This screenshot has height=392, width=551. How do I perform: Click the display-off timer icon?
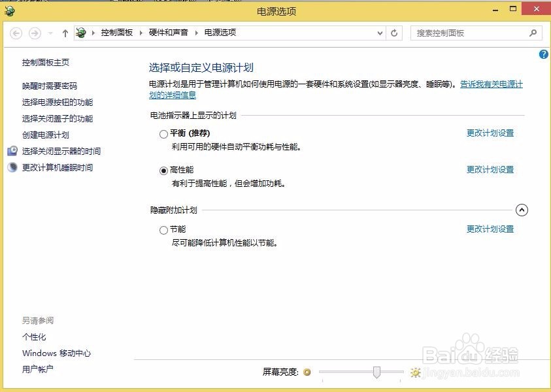[x=12, y=151]
